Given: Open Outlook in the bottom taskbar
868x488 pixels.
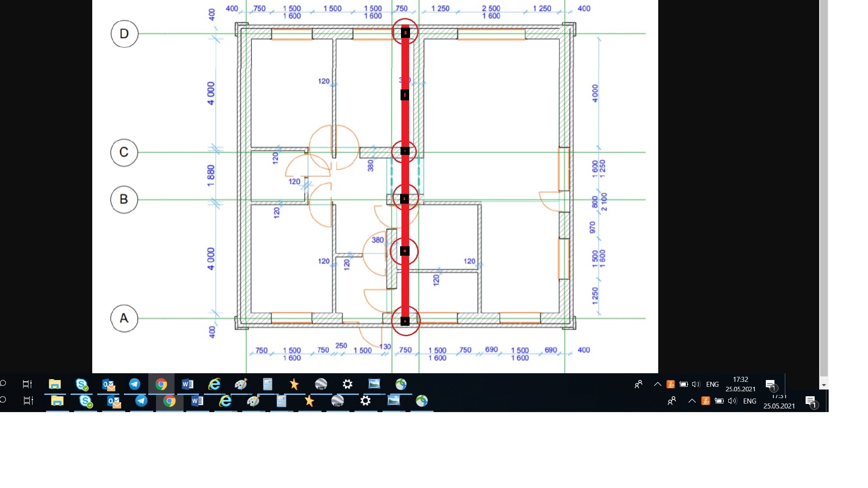Looking at the screenshot, I should click(113, 401).
